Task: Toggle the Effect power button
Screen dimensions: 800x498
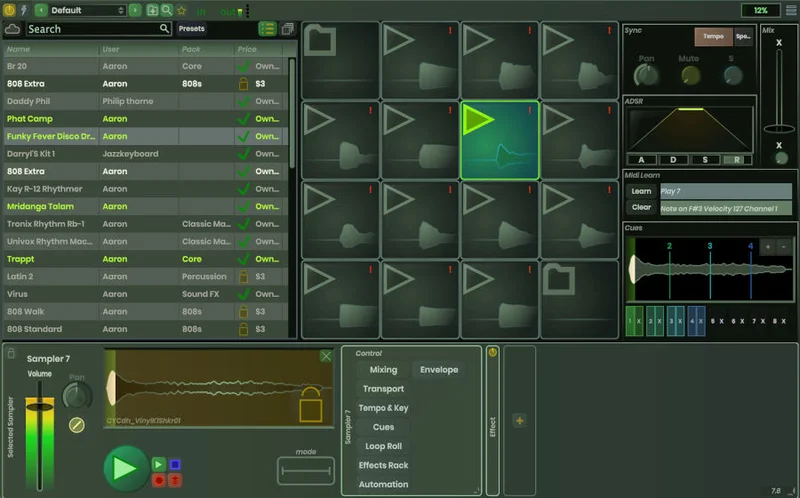Action: point(492,352)
